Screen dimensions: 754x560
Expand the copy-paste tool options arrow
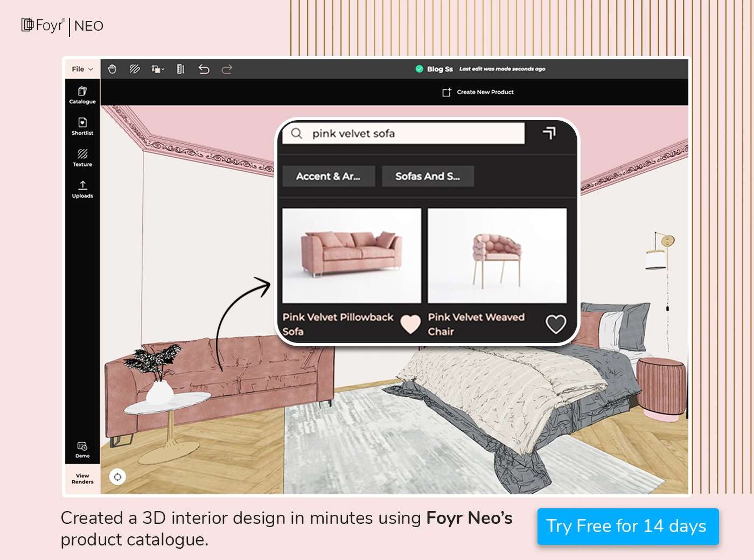tap(163, 69)
